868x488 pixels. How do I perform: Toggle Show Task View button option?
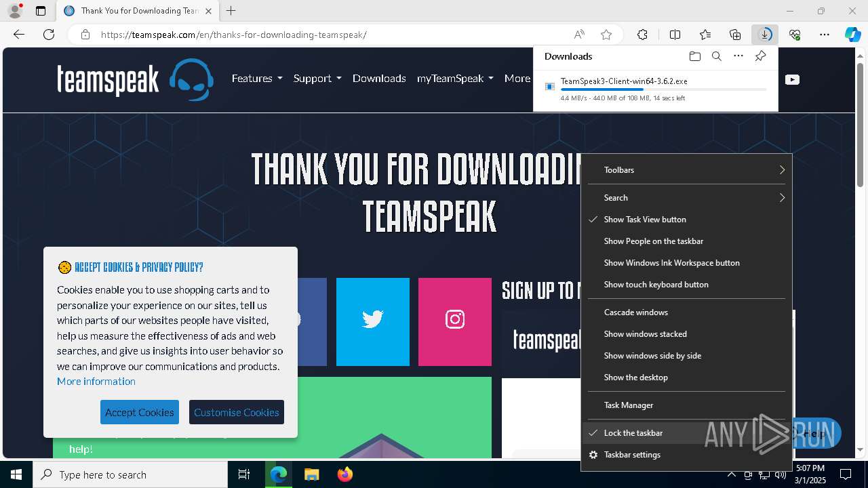686,220
